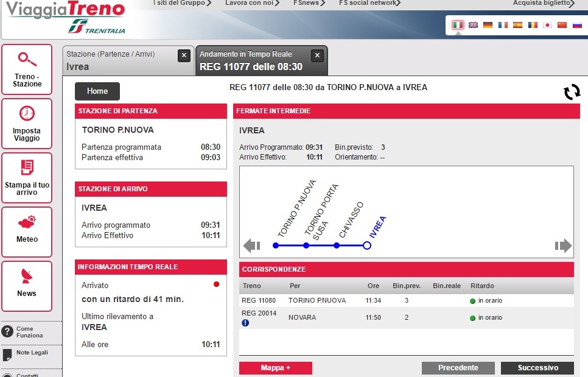The image size is (588, 377).
Task: Switch language to English UK flag
Action: point(473,25)
